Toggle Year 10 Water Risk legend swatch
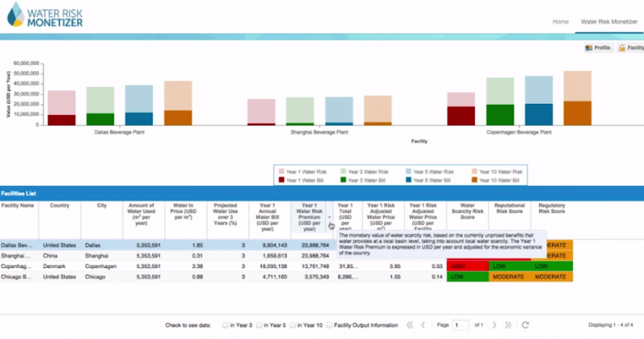This screenshot has height=339, width=644. point(474,172)
